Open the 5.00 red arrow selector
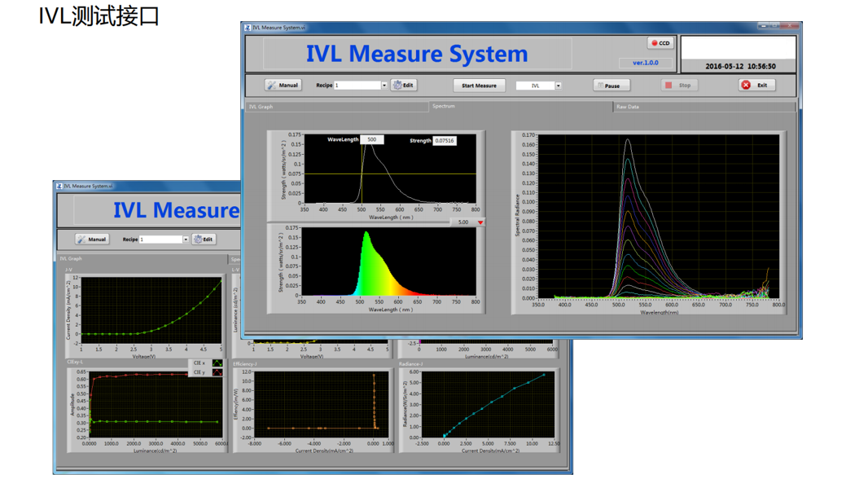The image size is (868, 479). pyautogui.click(x=480, y=222)
